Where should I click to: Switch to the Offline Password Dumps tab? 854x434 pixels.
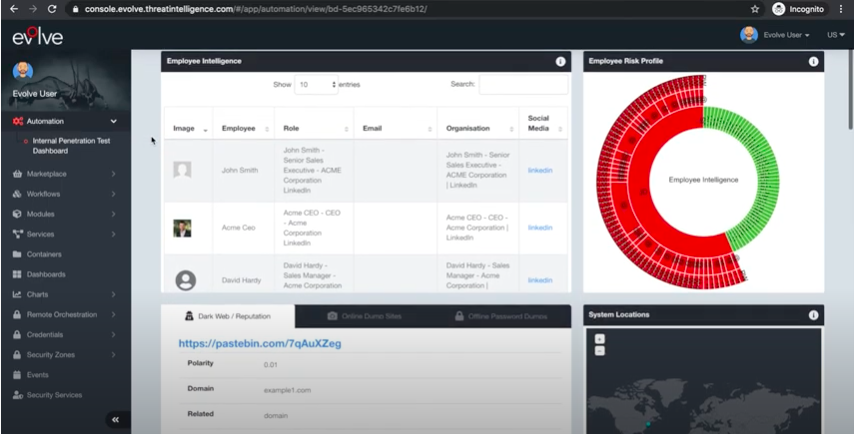click(x=501, y=316)
